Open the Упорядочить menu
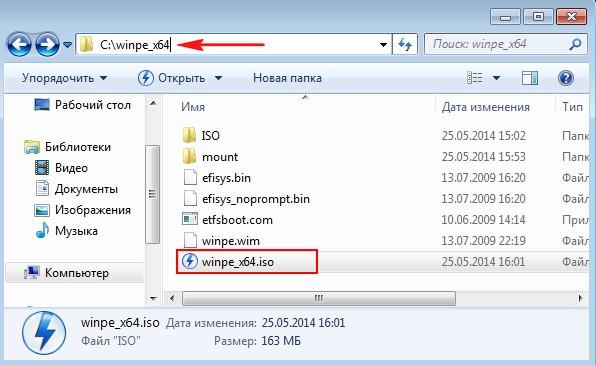The width and height of the screenshot is (596, 365). (64, 78)
